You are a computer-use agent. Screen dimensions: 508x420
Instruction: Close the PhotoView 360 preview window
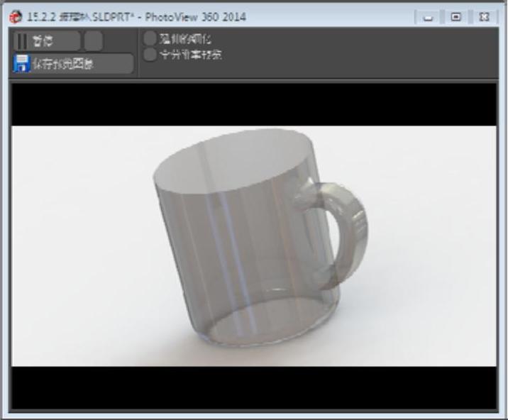(x=484, y=17)
